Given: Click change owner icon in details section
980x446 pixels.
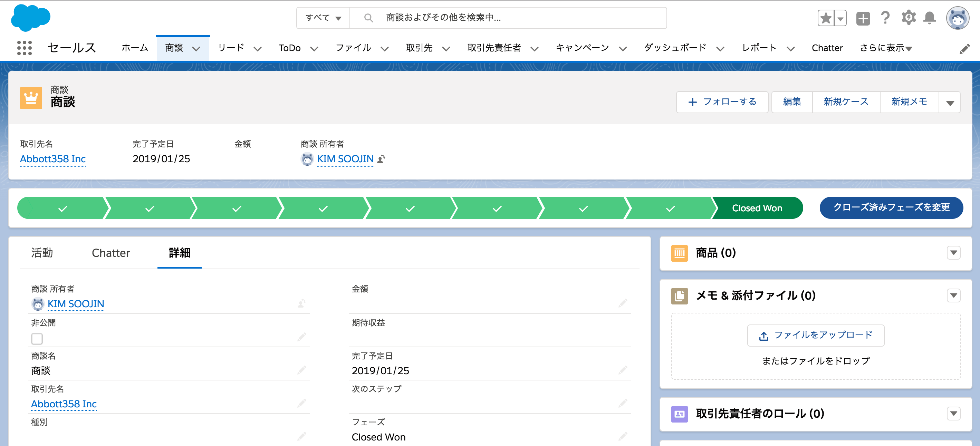Looking at the screenshot, I should click(x=301, y=303).
